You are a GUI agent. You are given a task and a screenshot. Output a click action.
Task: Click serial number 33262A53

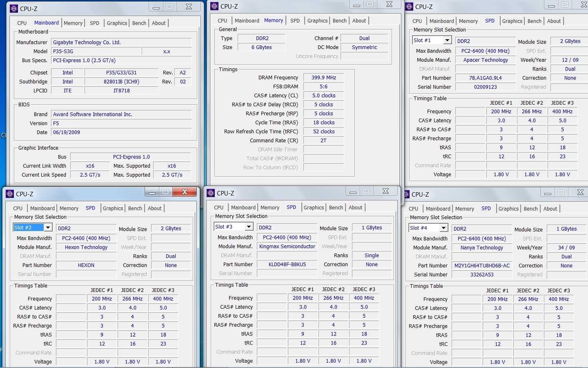click(x=482, y=274)
